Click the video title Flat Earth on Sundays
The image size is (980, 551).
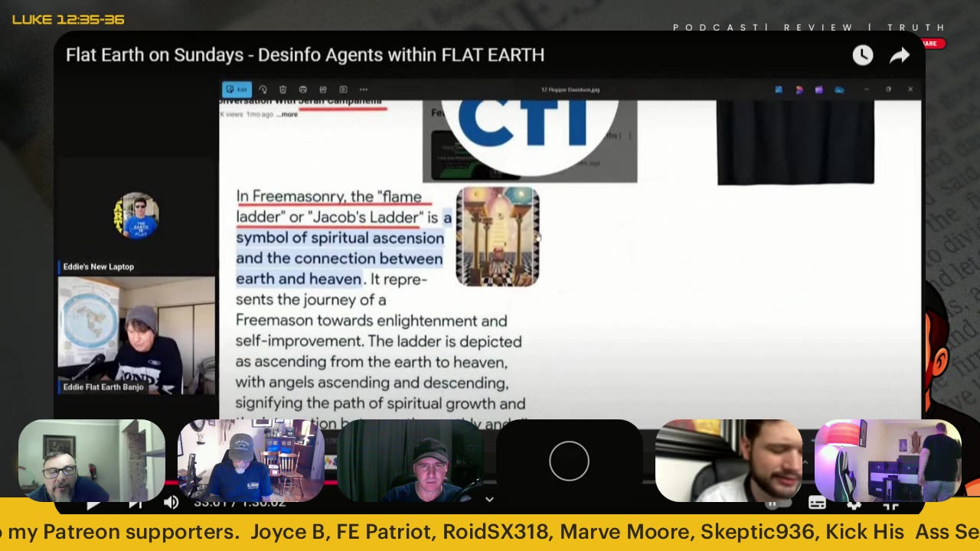[x=305, y=55]
